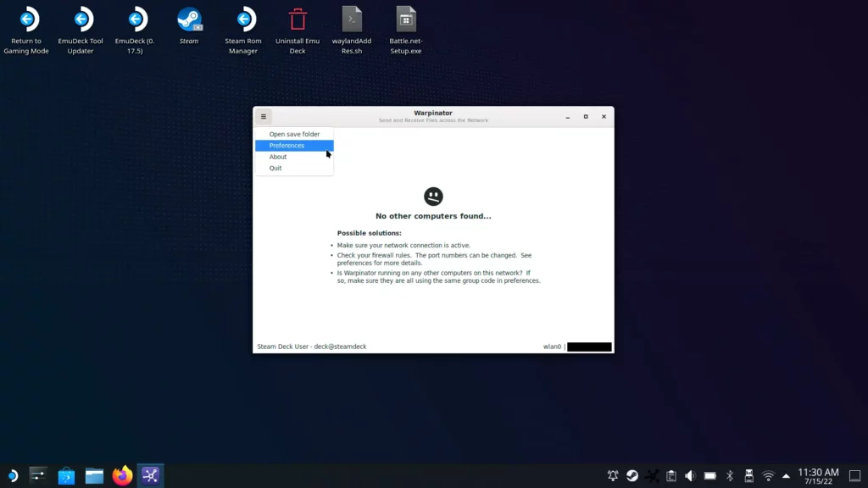Open Steam Rom Manager desktop icon

(243, 30)
